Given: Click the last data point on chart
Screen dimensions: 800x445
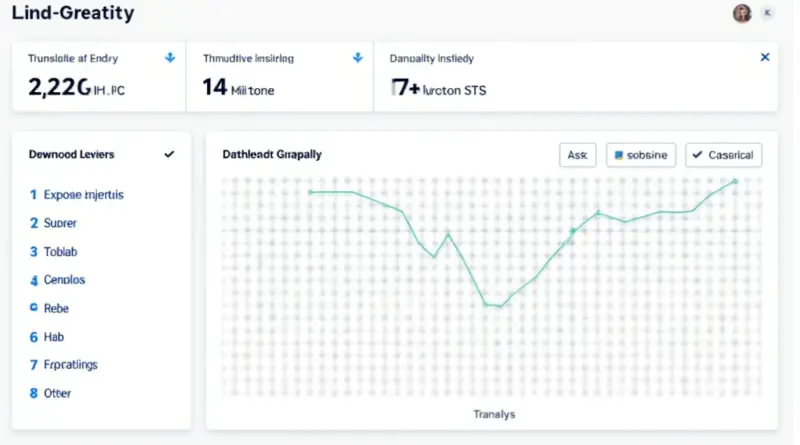Looking at the screenshot, I should pyautogui.click(x=735, y=182).
